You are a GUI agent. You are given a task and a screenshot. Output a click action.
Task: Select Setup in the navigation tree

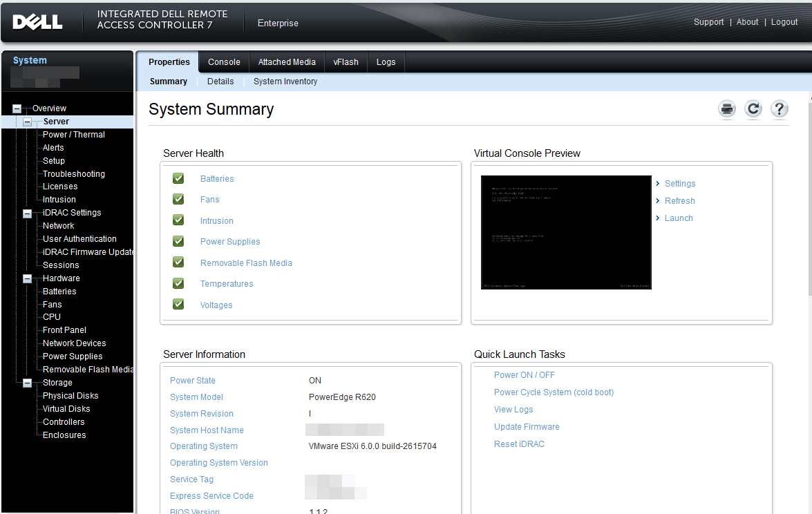tap(54, 161)
